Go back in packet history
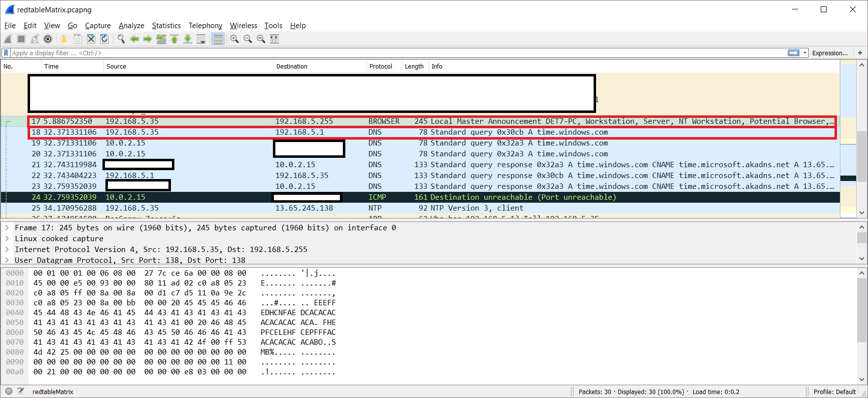The height and width of the screenshot is (398, 868). point(134,39)
